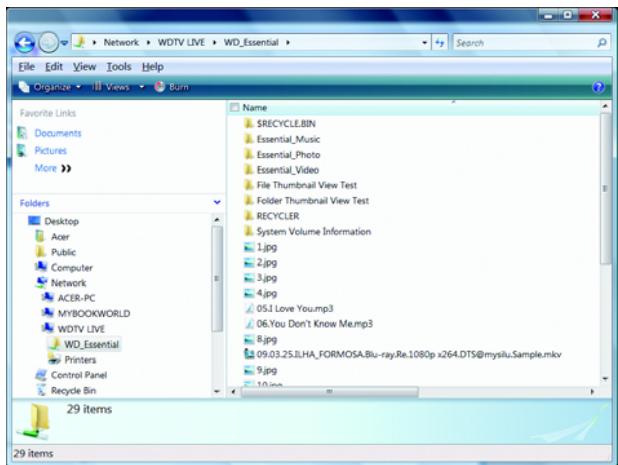This screenshot has height=465, width=618.
Task: Click the folder icon in the address bar
Action: [80, 42]
